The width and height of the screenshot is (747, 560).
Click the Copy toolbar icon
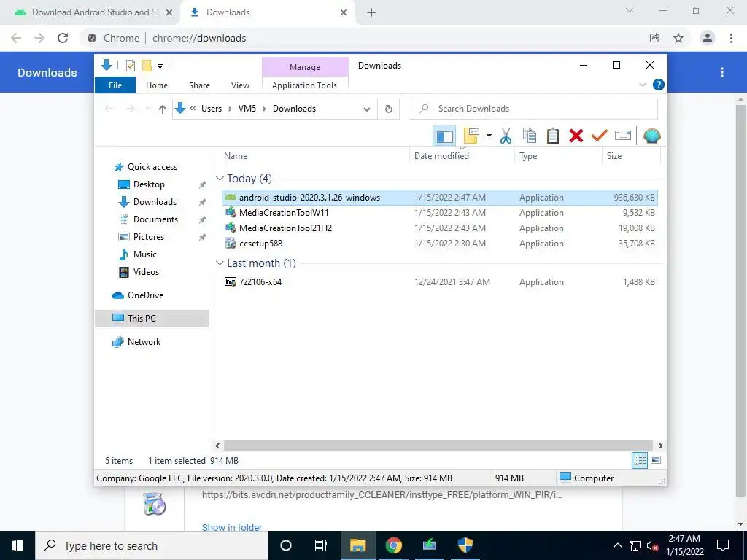(x=530, y=136)
